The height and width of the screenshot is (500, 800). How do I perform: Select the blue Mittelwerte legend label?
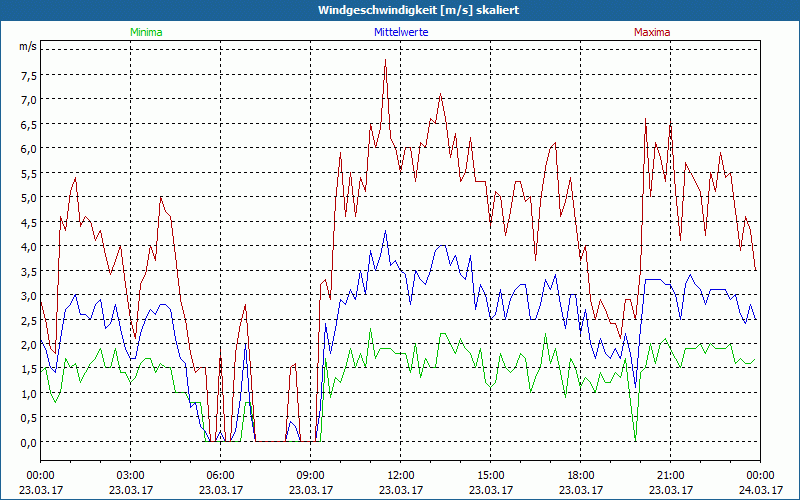click(401, 32)
